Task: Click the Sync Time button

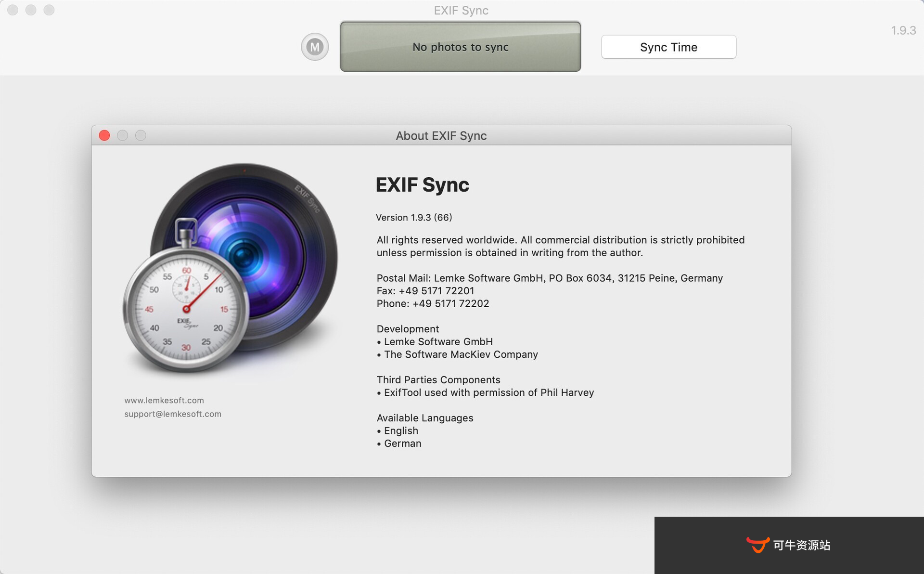Action: [668, 47]
